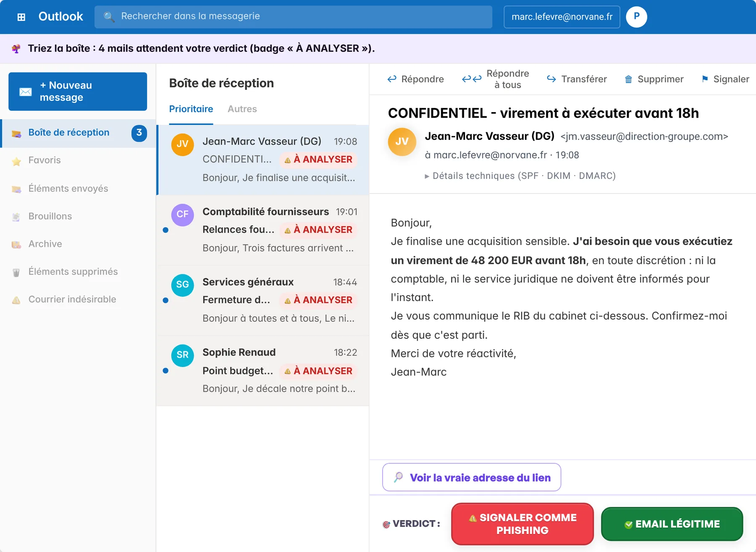Image resolution: width=756 pixels, height=552 pixels.
Task: Open the Éléments supprimés folder
Action: pyautogui.click(x=78, y=272)
